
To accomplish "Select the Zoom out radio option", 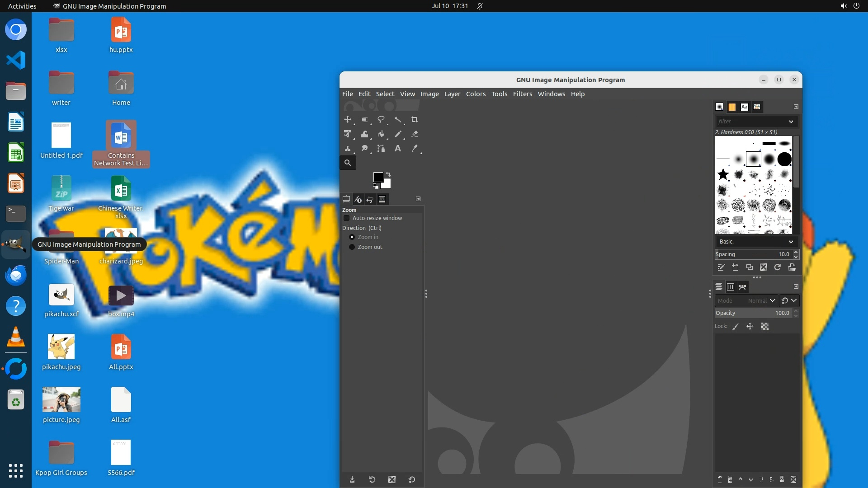I will pos(352,247).
